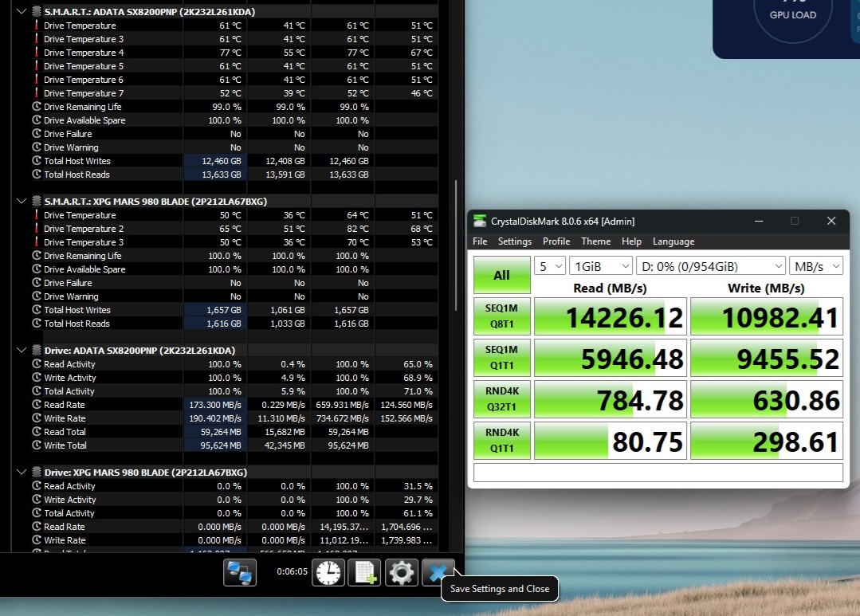Open the 1GiB test size dropdown
Image resolution: width=860 pixels, height=616 pixels.
click(601, 265)
